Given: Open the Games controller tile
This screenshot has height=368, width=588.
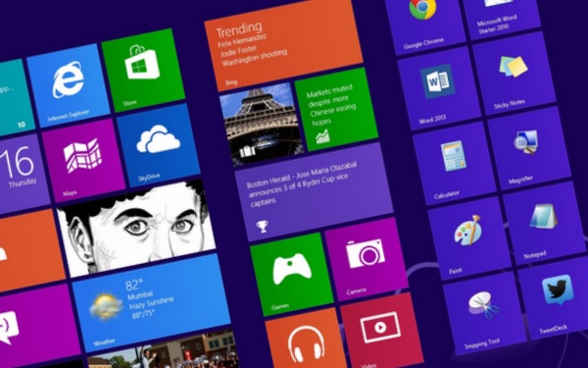Looking at the screenshot, I should (x=292, y=274).
